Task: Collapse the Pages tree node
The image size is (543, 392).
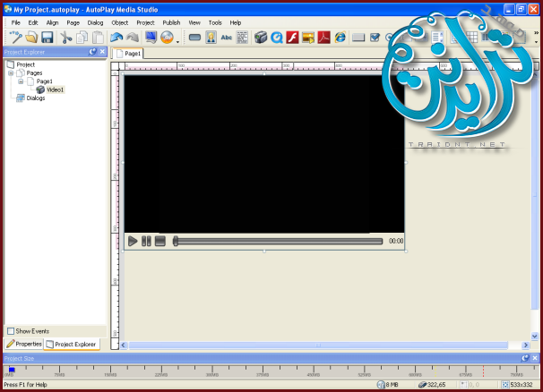Action: (x=11, y=73)
